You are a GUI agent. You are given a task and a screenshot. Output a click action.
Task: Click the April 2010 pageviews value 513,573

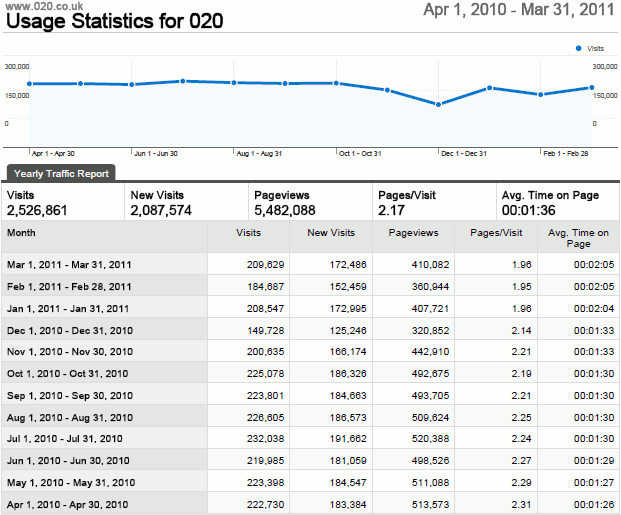(431, 505)
